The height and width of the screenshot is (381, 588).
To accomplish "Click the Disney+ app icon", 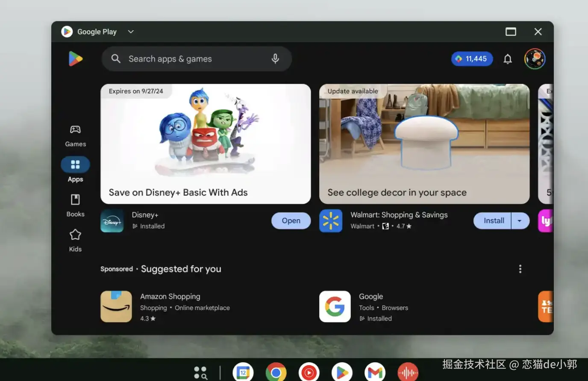I will coord(112,221).
